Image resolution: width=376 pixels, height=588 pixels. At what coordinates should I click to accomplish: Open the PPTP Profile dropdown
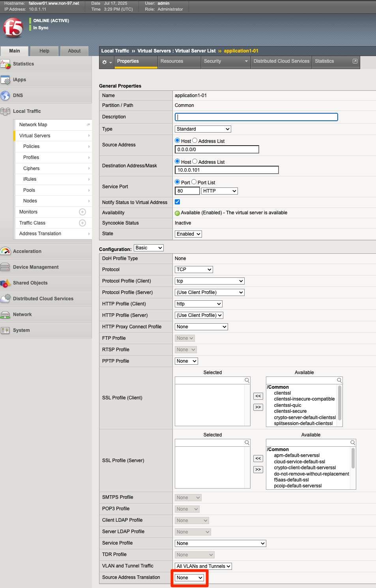pyautogui.click(x=186, y=361)
